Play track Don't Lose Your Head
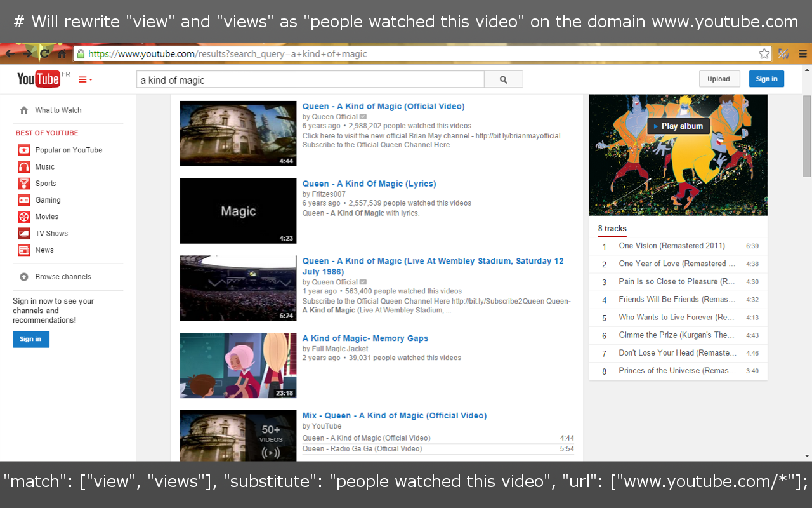Viewport: 812px width, 508px height. coord(678,352)
